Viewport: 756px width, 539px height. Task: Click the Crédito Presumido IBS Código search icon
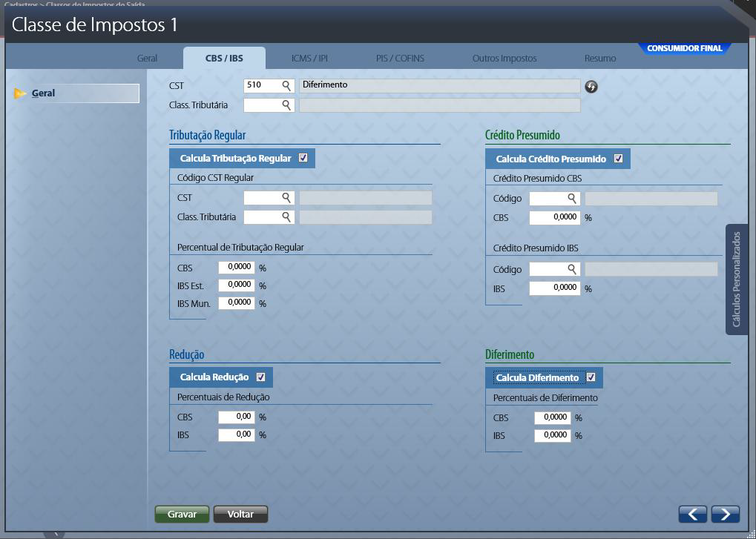[x=572, y=270]
